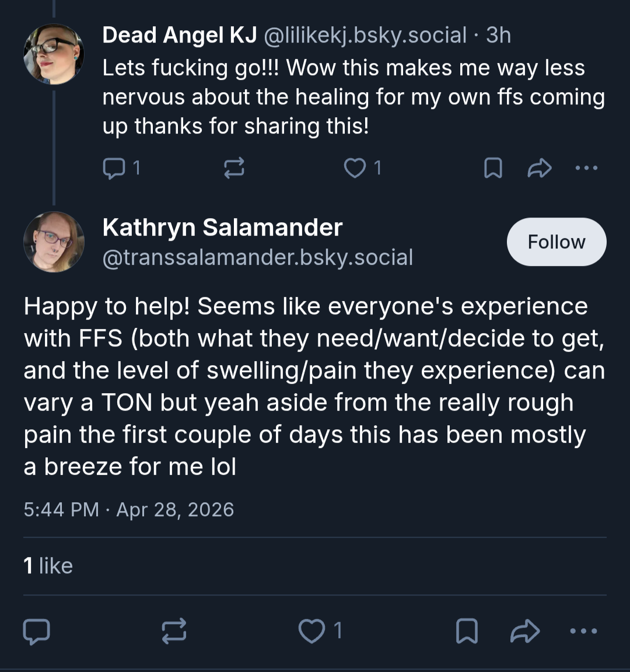This screenshot has width=630, height=672.
Task: Bookmark Kathryn Salamander's post
Action: click(467, 631)
